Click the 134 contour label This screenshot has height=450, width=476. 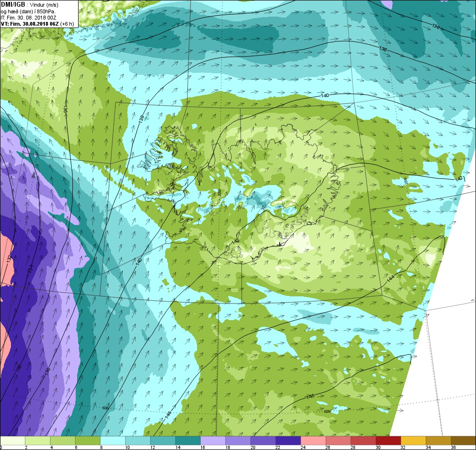(x=31, y=269)
